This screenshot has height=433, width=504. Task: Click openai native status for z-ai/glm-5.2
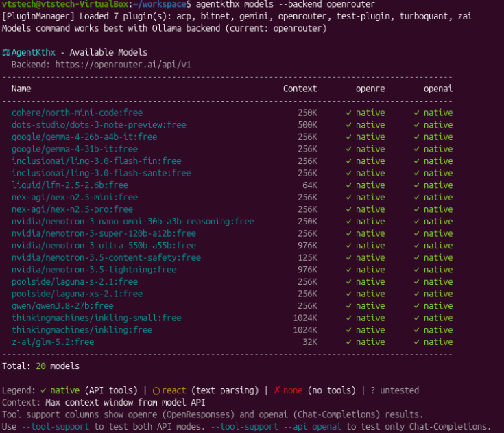[433, 342]
